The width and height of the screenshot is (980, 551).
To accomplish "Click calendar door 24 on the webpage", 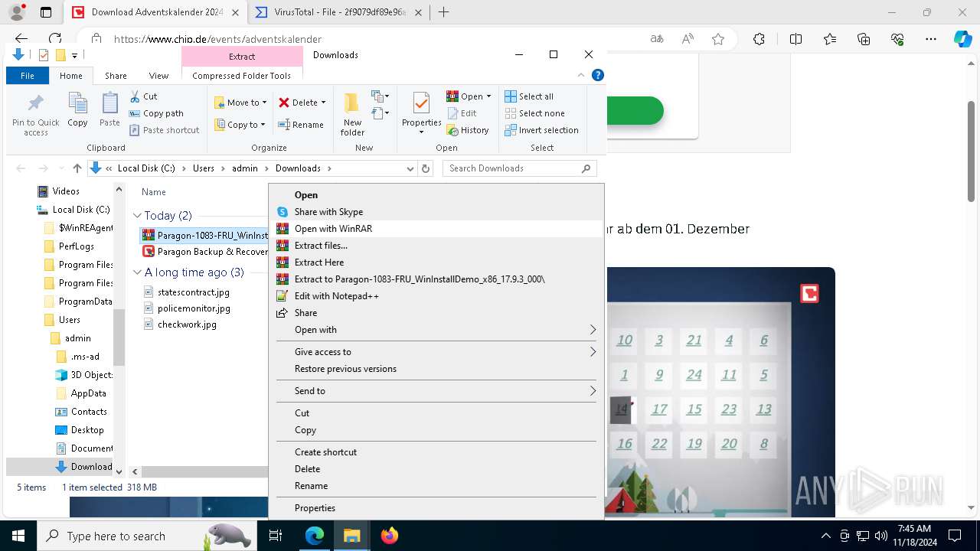I will pos(694,375).
